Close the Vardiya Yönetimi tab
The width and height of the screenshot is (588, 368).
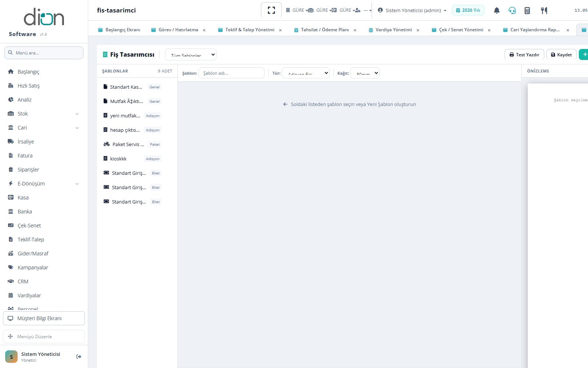[x=418, y=30]
